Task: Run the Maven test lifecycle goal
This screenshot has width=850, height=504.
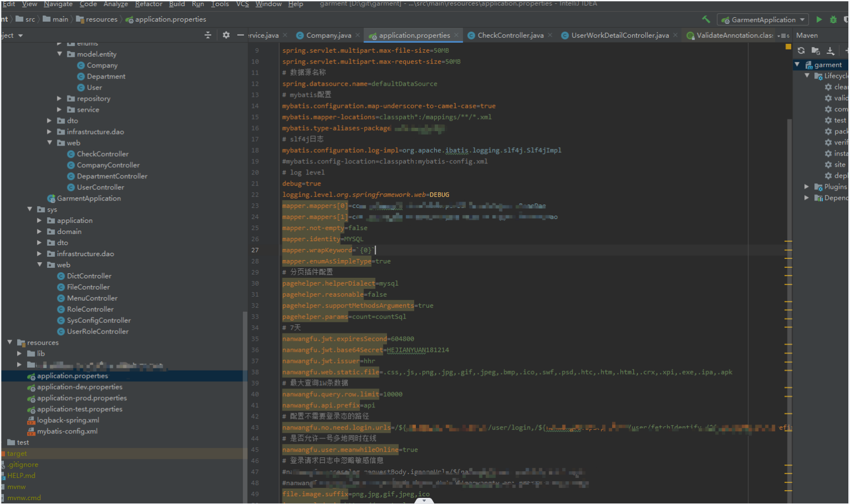Action: pyautogui.click(x=835, y=121)
